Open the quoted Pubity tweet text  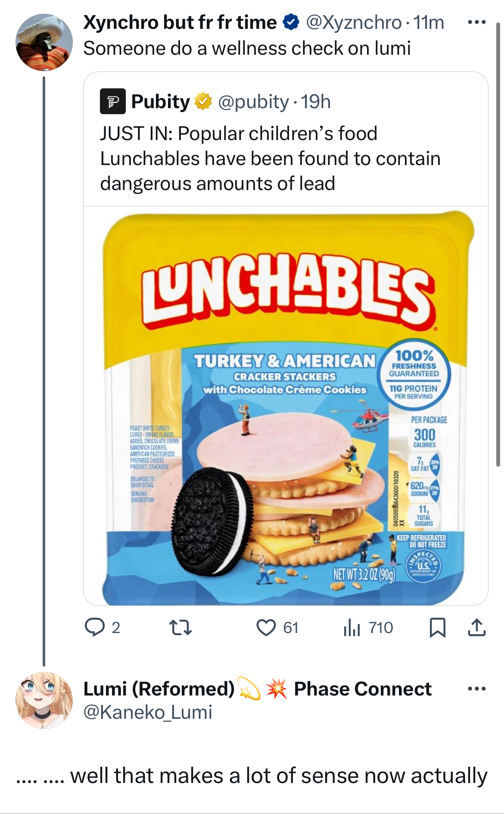click(270, 159)
